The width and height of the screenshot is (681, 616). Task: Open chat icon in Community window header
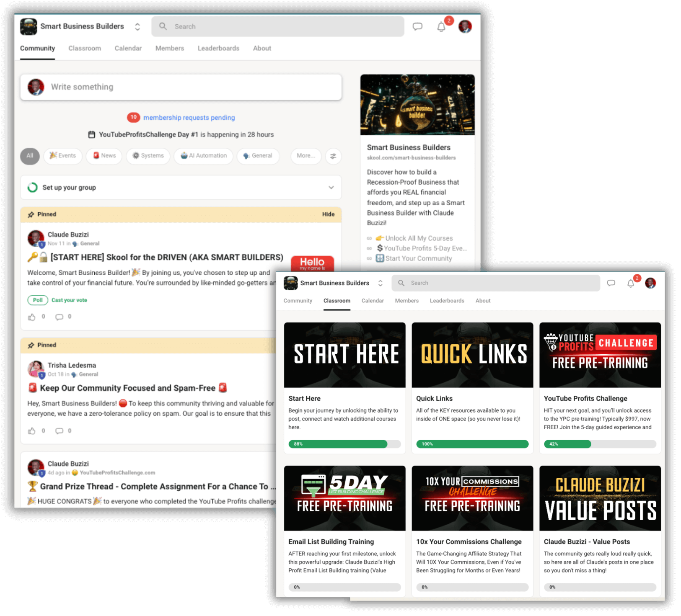pyautogui.click(x=417, y=27)
